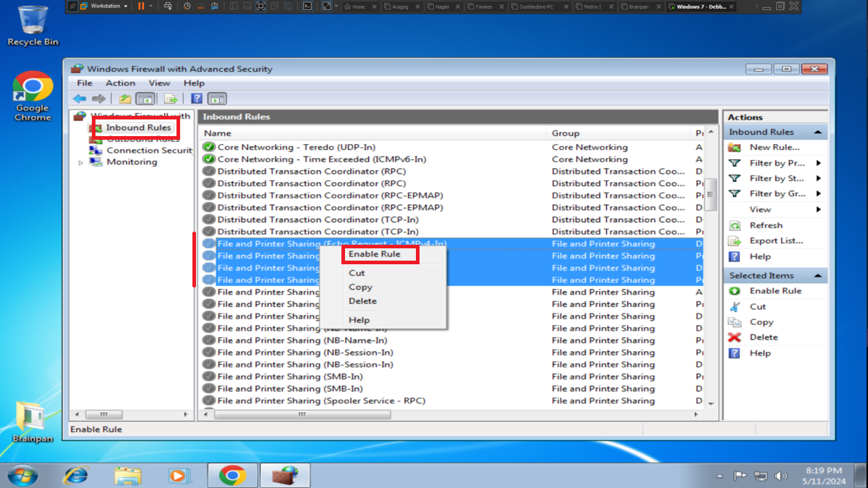Screen dimensions: 868x488
Task: Collapse the Inbound Rules section in Actions
Action: pyautogui.click(x=818, y=132)
